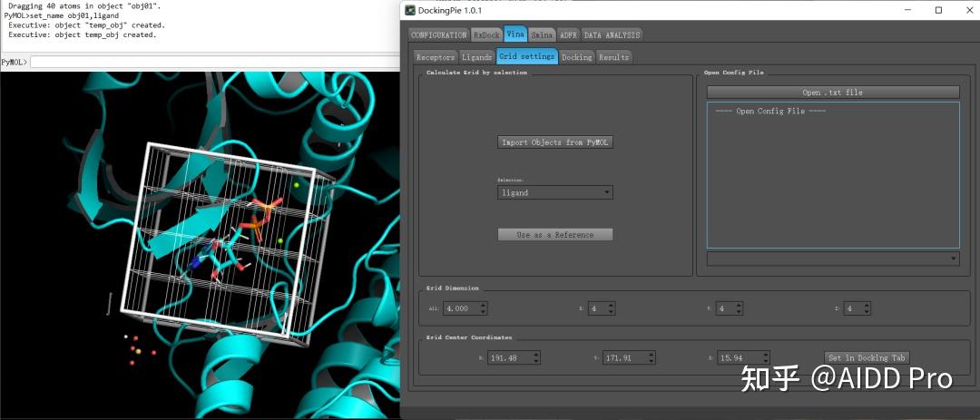The image size is (980, 420).
Task: Maximize the DockingPie window
Action: [938, 10]
